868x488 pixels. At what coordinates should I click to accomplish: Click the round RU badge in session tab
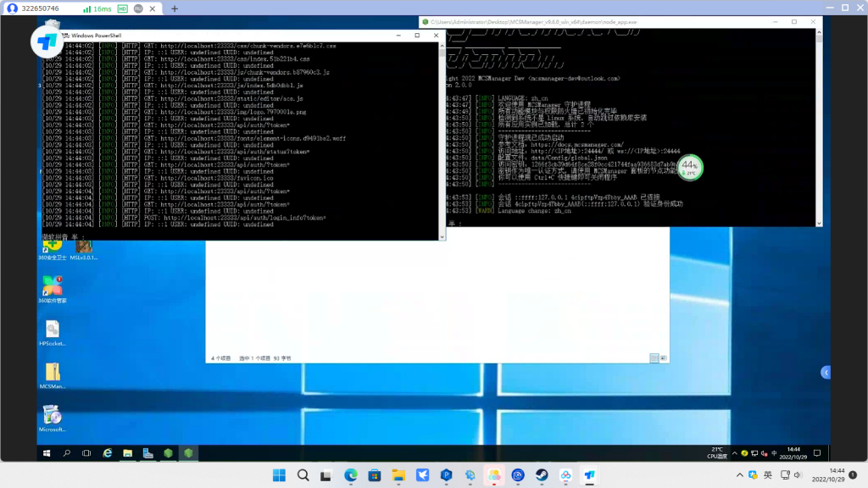138,8
